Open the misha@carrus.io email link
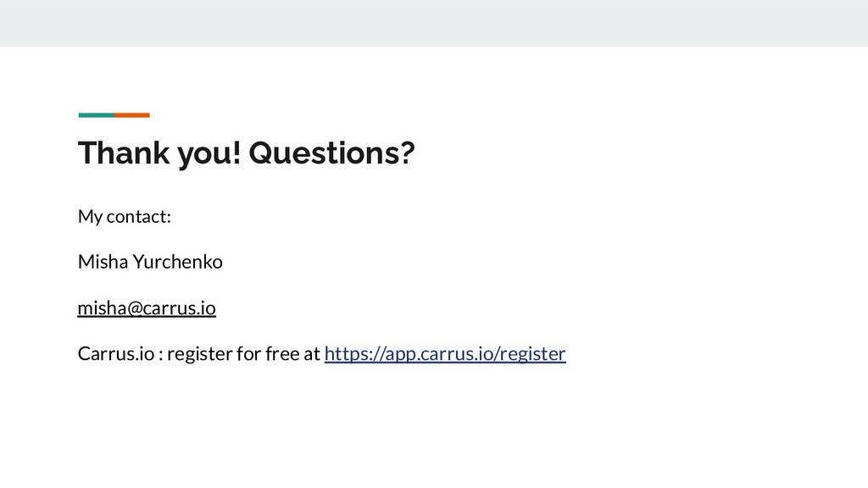Viewport: 868px width, 488px height. coord(147,308)
